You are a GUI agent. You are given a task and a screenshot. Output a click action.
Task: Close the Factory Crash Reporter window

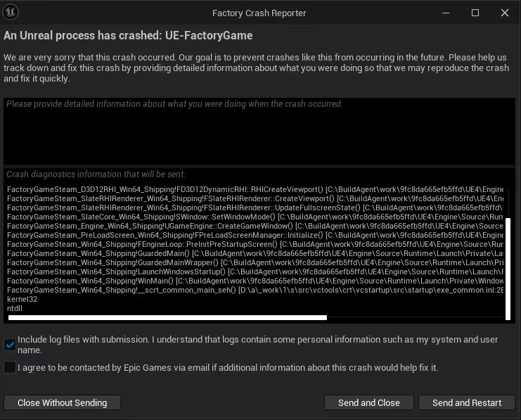tap(504, 13)
